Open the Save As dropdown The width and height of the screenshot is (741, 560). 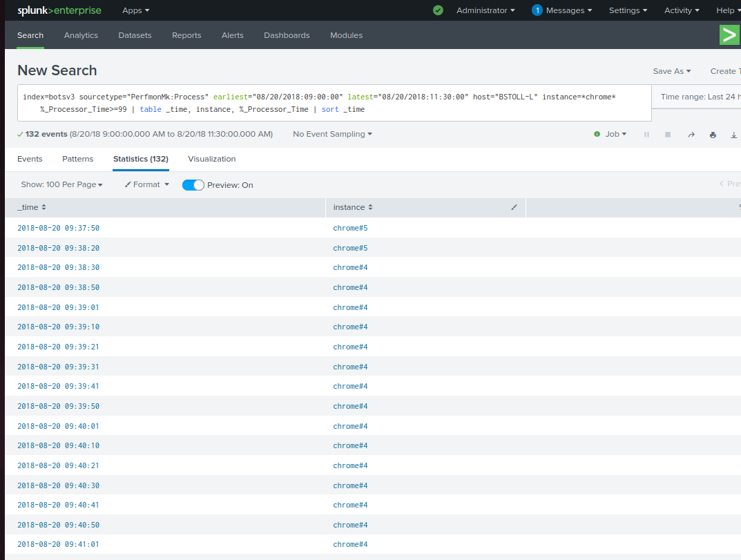(671, 71)
